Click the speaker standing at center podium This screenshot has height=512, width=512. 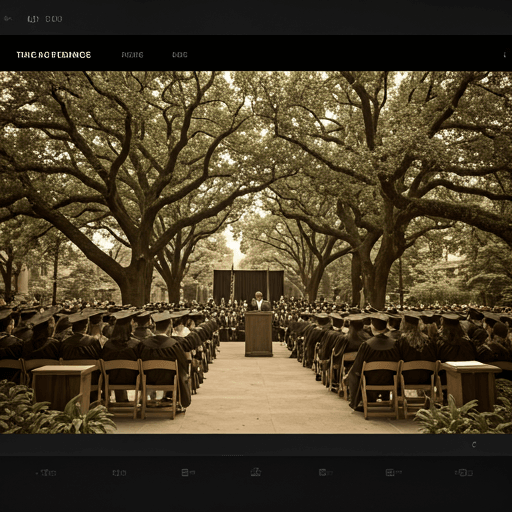(x=260, y=301)
